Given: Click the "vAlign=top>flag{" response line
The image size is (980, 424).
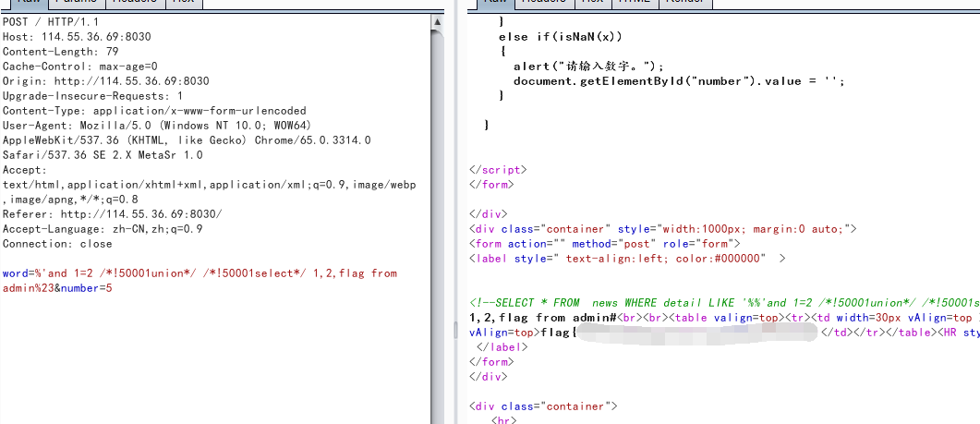Looking at the screenshot, I should (724, 332).
